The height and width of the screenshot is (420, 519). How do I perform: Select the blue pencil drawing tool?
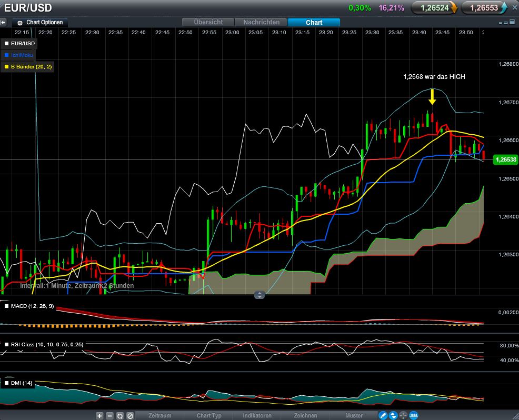pos(383,415)
